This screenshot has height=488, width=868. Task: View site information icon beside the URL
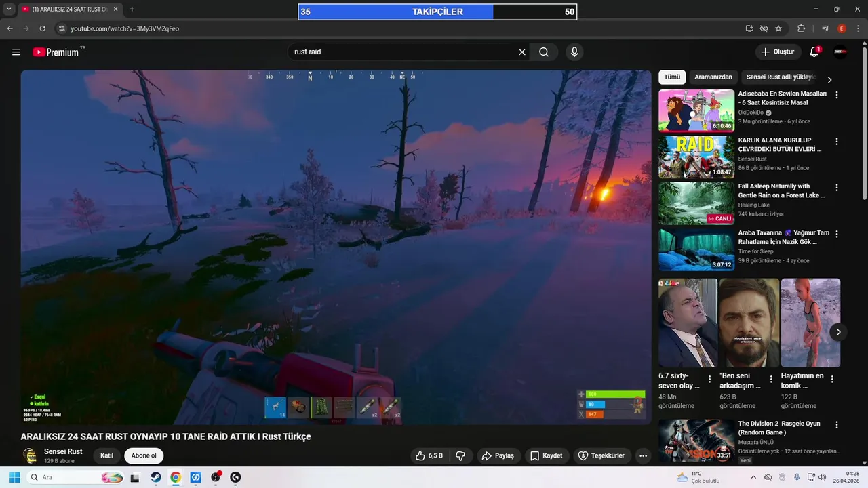click(62, 28)
